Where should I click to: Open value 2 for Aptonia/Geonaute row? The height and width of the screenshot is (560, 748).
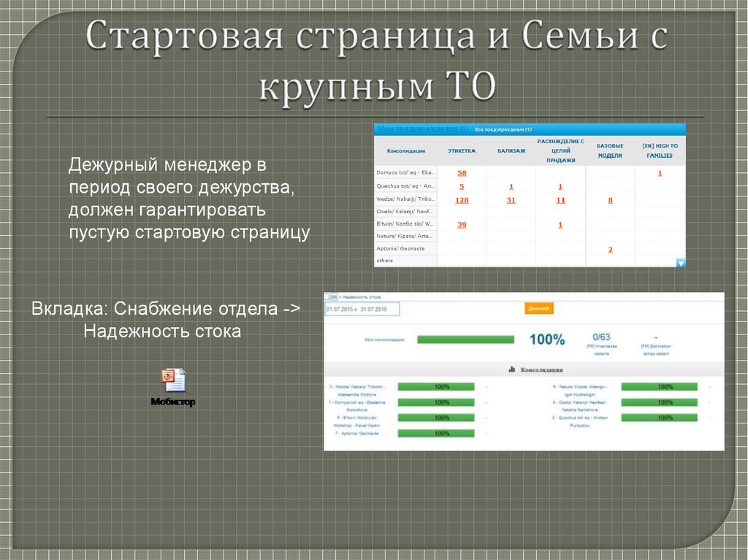coord(610,250)
